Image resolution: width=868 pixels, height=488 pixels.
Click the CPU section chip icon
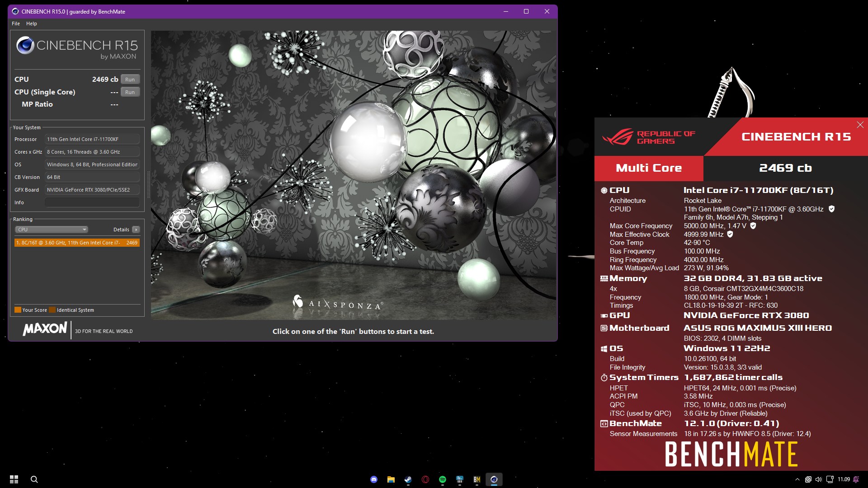tap(604, 190)
